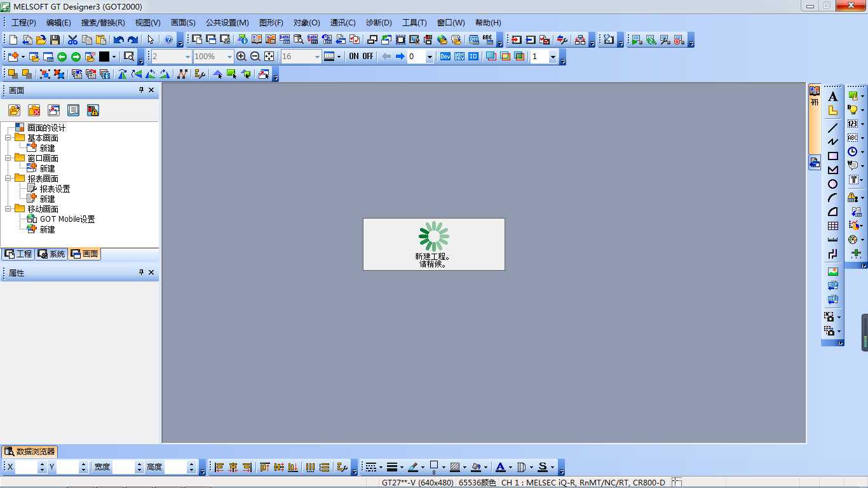Viewport: 868px width, 488px height.
Task: Collapse the 窗口画面 tree node
Action: coord(8,158)
